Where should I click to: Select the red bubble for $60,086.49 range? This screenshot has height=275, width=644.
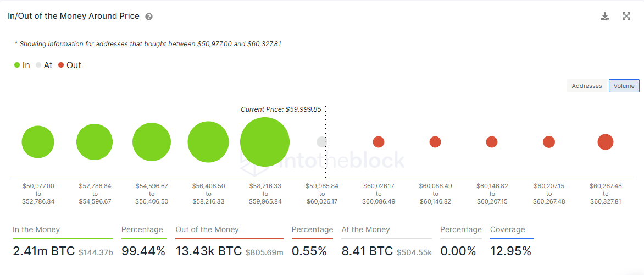point(435,142)
